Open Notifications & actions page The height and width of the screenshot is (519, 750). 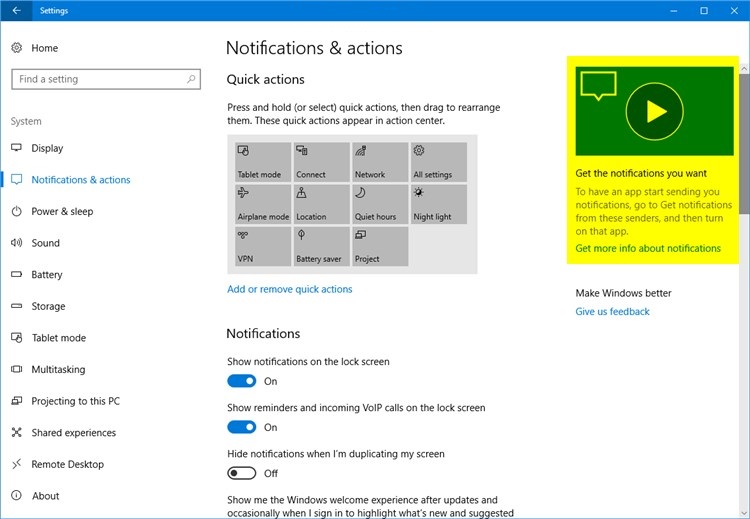pyautogui.click(x=81, y=179)
